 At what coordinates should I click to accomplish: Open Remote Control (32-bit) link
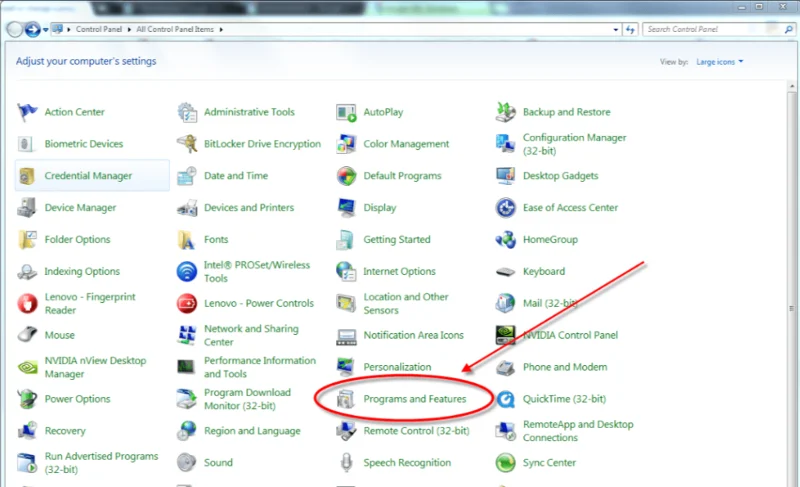point(416,431)
